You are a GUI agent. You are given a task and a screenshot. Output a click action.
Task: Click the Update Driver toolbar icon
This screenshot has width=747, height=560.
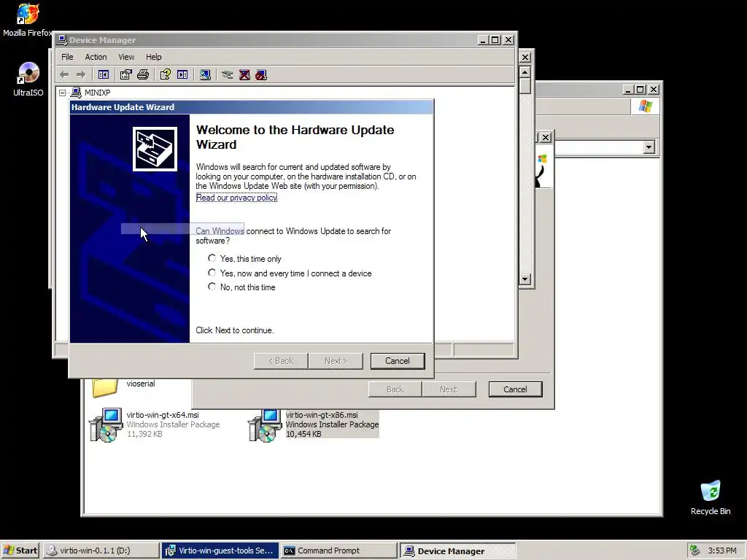(x=228, y=75)
